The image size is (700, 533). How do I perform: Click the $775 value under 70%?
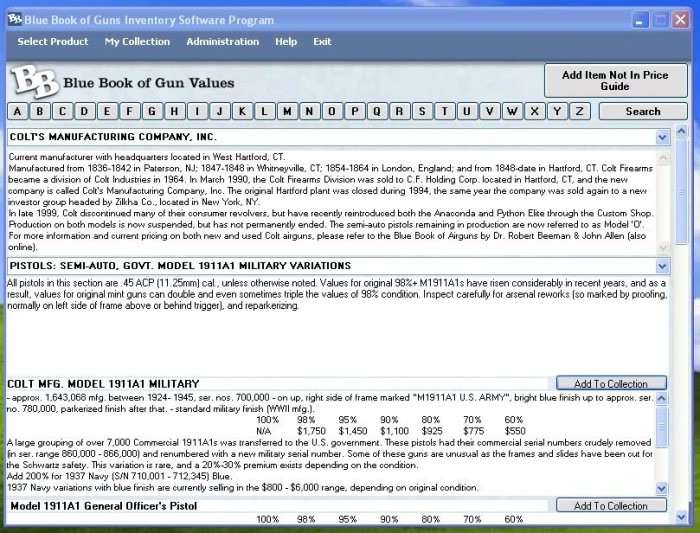coord(473,431)
